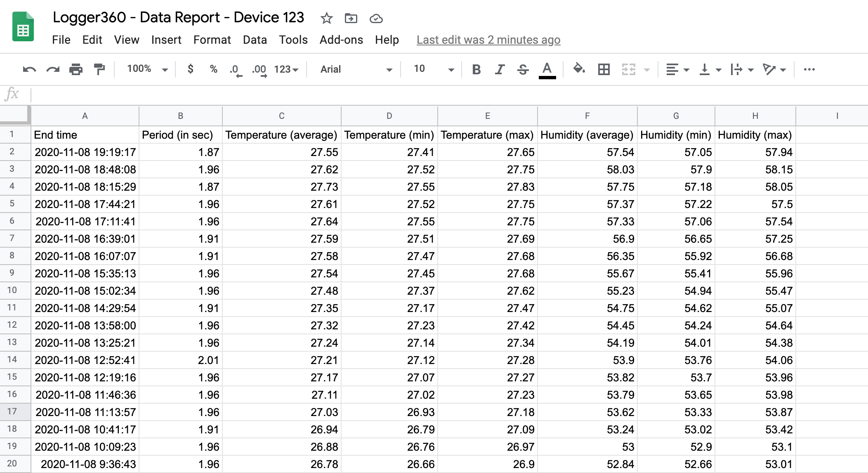Open the Tools menu
Screen dimensions: 868x473
click(293, 40)
